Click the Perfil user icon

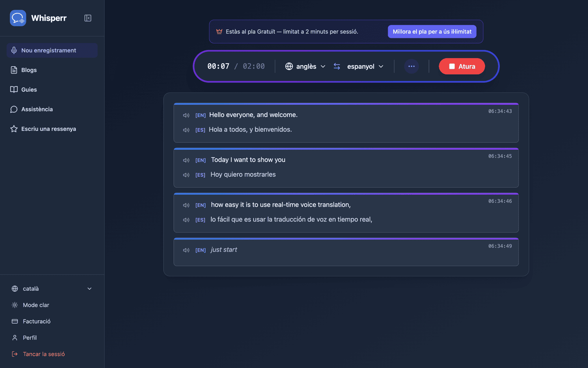pos(15,337)
